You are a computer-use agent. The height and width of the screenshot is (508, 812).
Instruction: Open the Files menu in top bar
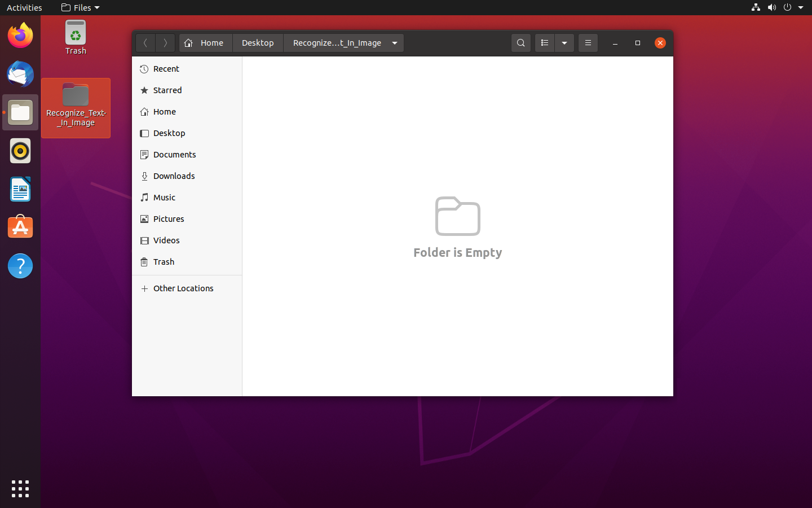[80, 8]
